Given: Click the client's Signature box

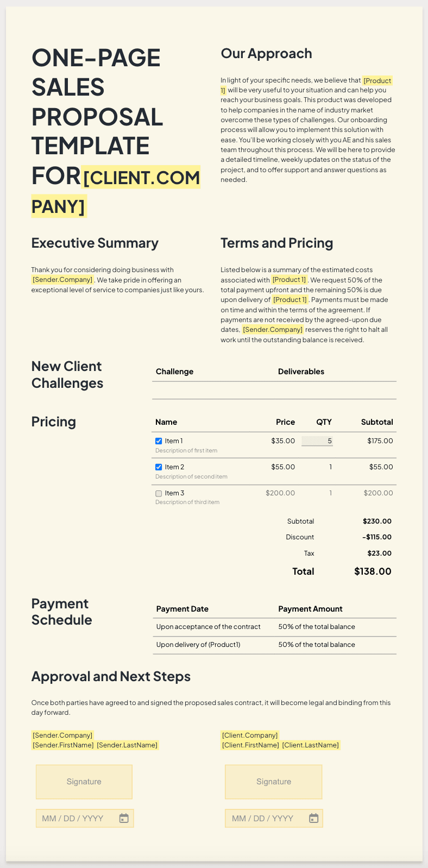Looking at the screenshot, I should [274, 782].
